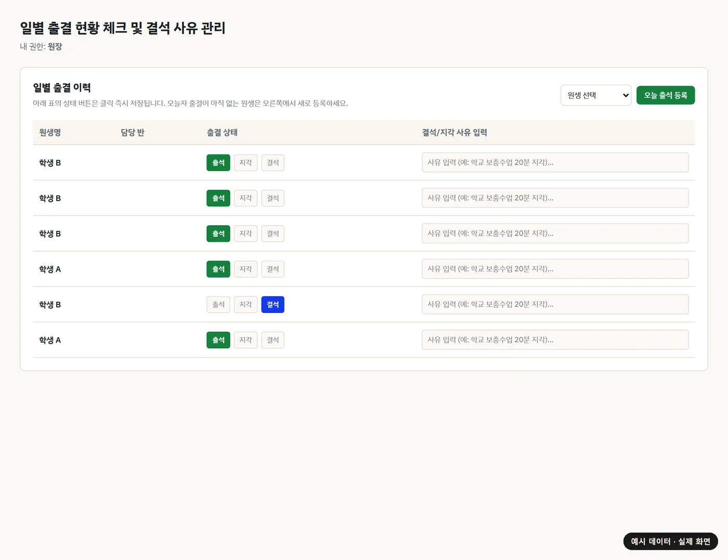Set 결석 for the second 학생 B row
728x560 pixels.
[x=273, y=198]
